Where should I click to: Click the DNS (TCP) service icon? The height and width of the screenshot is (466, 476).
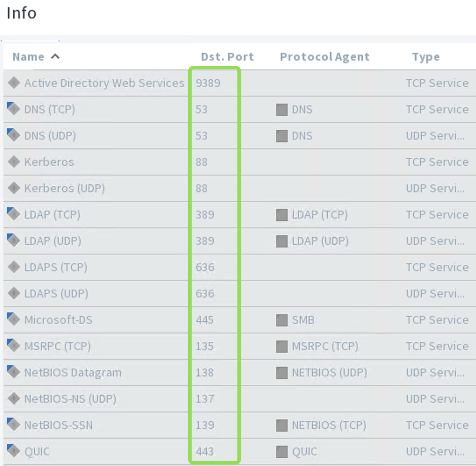[14, 109]
